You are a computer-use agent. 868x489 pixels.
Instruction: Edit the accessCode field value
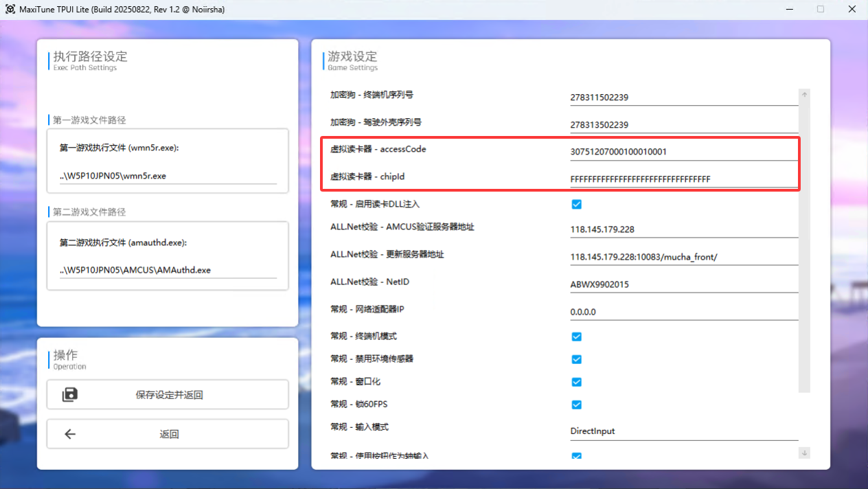(683, 152)
